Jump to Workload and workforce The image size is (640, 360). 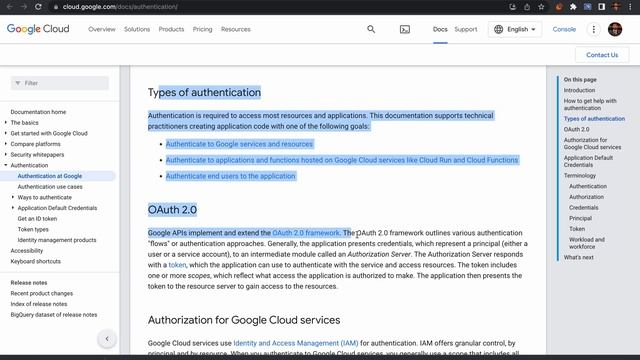(x=587, y=243)
